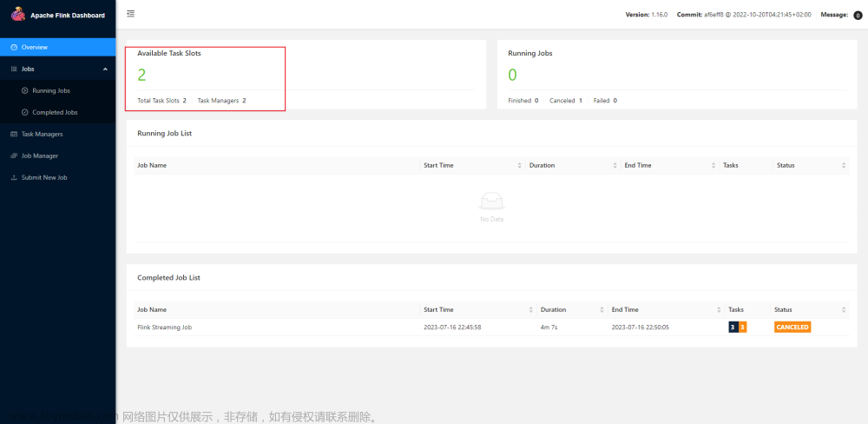Click the Apache Flink squirrel logo
Viewport: 868px width, 424px height.
pos(17,15)
